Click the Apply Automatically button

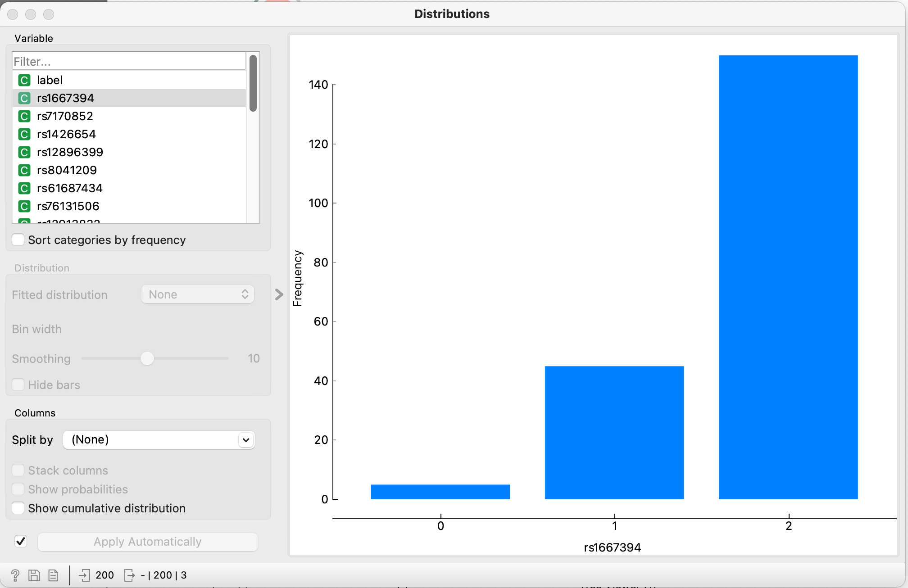[148, 542]
